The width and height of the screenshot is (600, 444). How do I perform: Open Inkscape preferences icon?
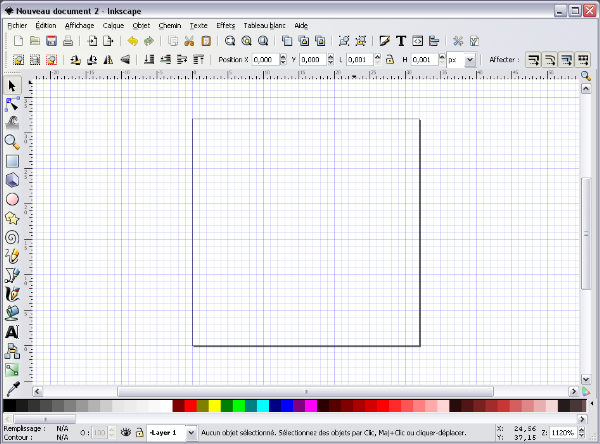tap(458, 41)
